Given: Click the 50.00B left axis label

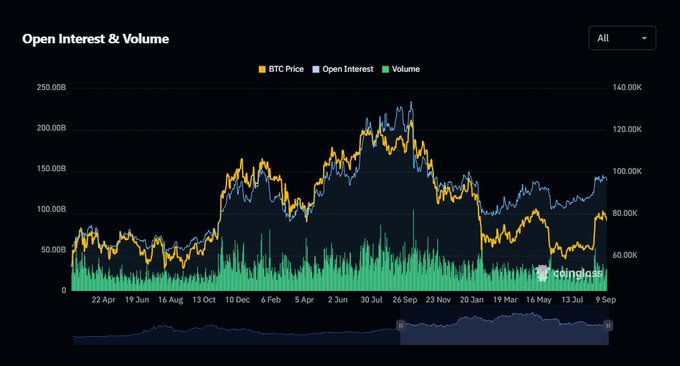Looking at the screenshot, I should click(54, 250).
